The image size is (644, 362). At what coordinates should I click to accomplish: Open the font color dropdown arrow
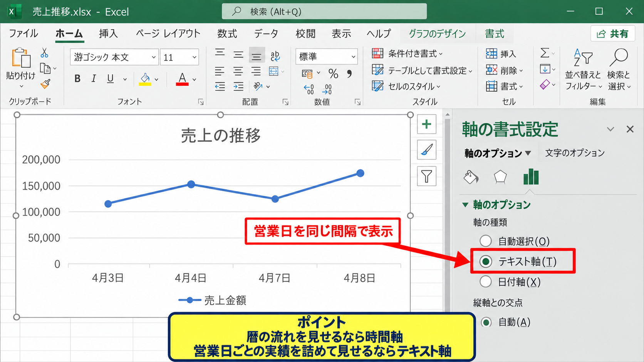194,79
